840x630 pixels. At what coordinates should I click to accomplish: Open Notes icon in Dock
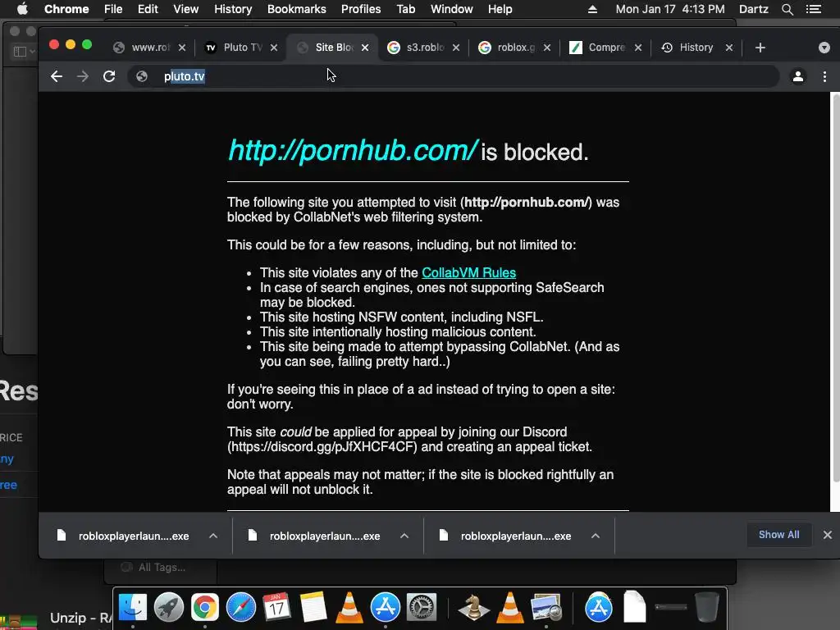point(313,608)
